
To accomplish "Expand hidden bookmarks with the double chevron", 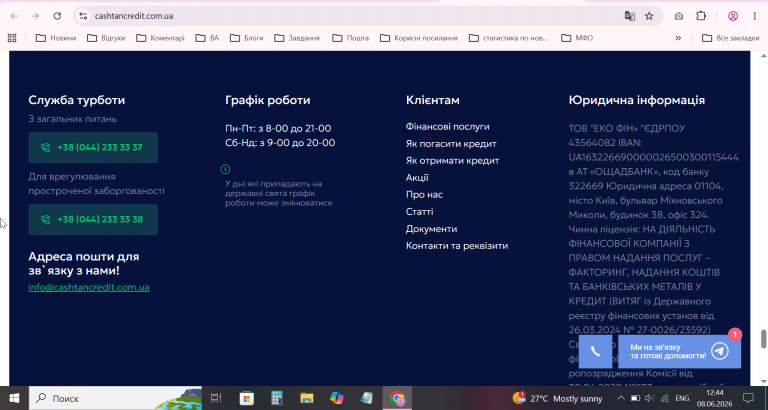I will [x=678, y=38].
